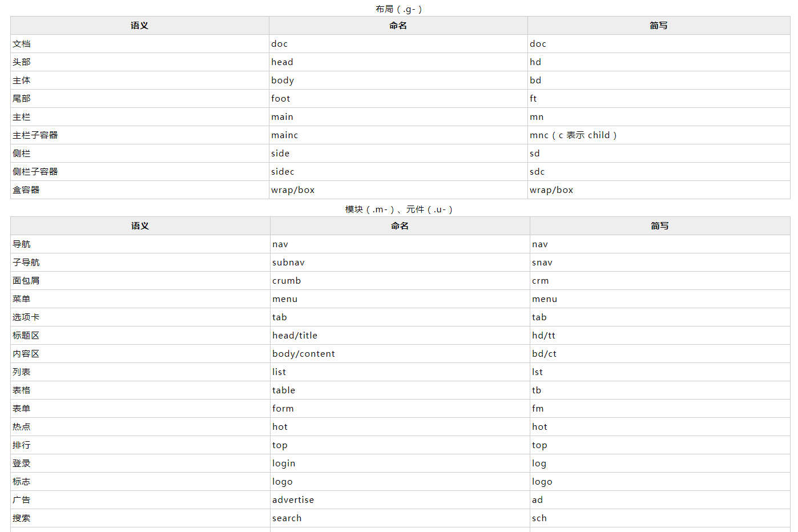Click the "模块 ( .m- ) 、元件 ( .u- )" caption
The height and width of the screenshot is (532, 798).
pos(399,209)
